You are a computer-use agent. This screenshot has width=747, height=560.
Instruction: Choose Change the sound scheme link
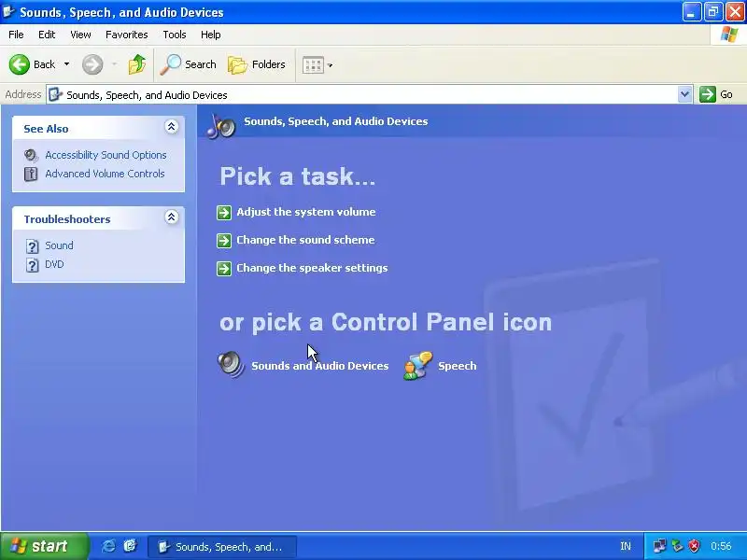(305, 240)
